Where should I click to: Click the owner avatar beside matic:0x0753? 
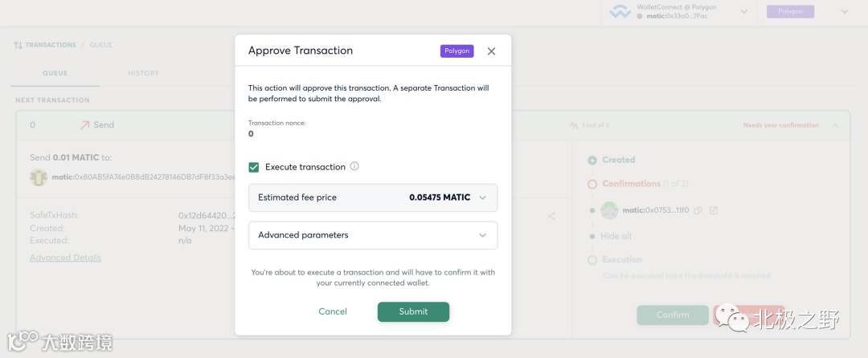point(610,210)
